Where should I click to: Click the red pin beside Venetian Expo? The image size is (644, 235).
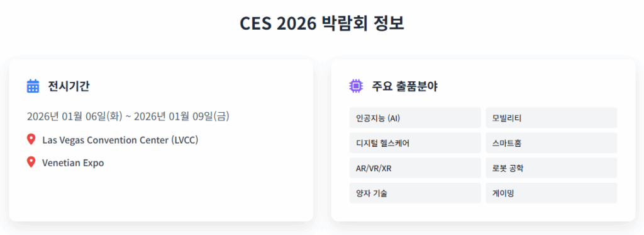coord(31,162)
